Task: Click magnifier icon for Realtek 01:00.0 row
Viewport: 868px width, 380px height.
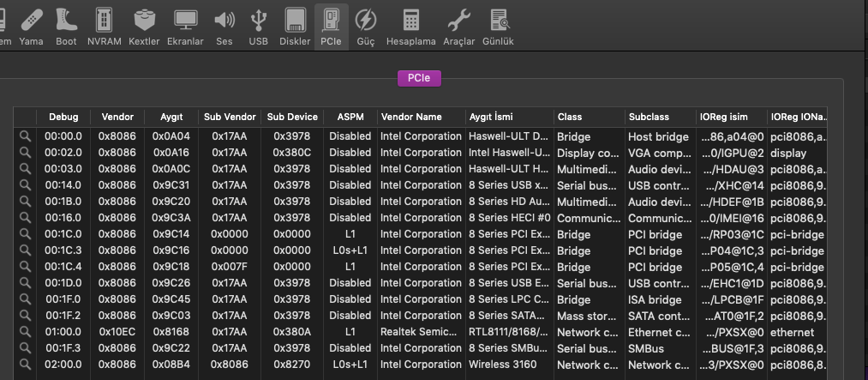Action: click(25, 332)
